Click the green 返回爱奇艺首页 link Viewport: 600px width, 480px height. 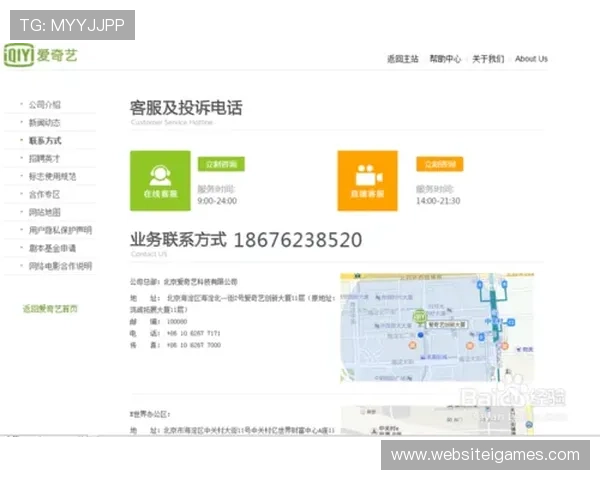pos(50,309)
